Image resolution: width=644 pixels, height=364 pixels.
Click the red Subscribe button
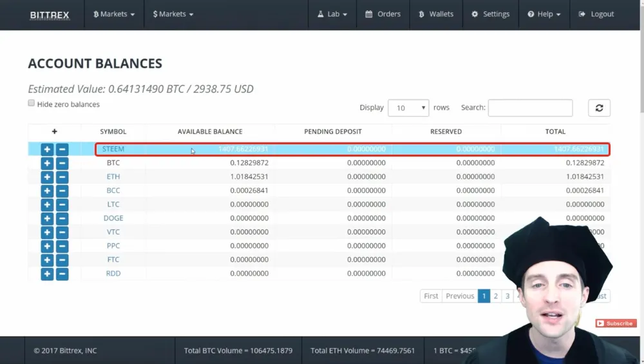tap(616, 323)
